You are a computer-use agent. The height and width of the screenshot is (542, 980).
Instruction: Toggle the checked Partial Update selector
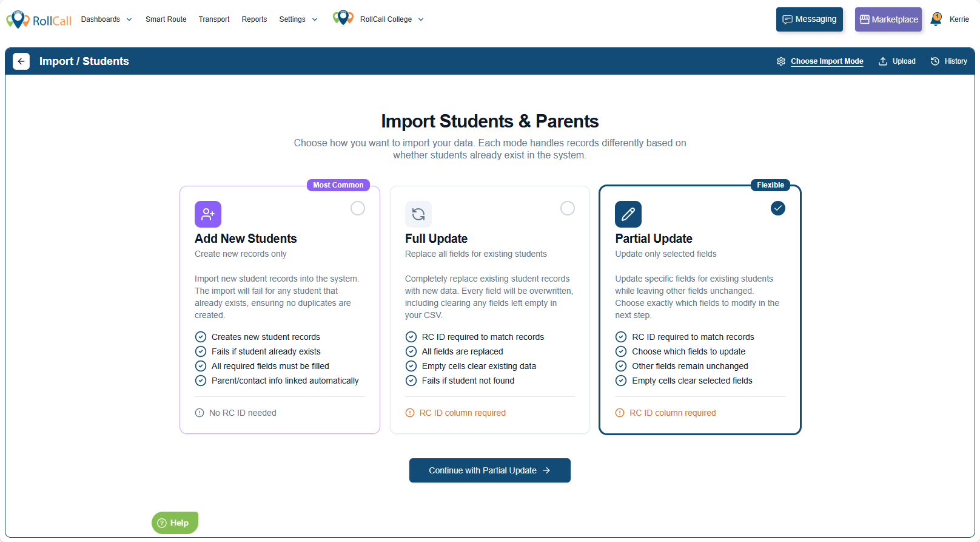tap(778, 208)
